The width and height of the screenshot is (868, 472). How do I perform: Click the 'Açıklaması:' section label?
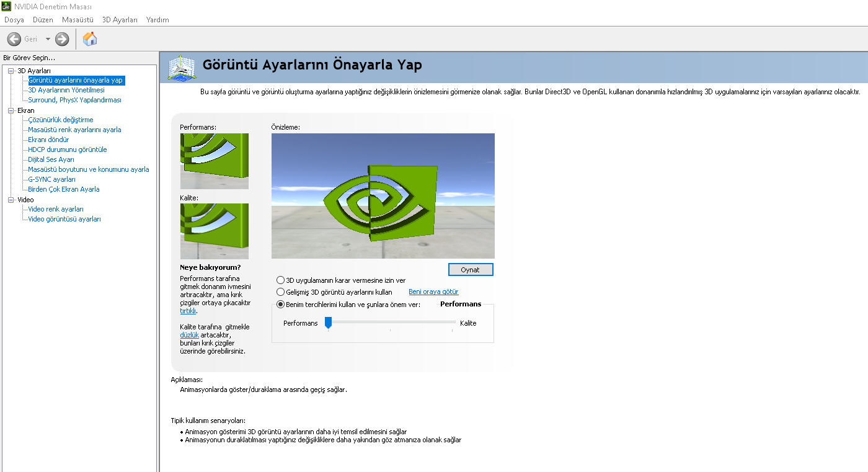point(187,380)
